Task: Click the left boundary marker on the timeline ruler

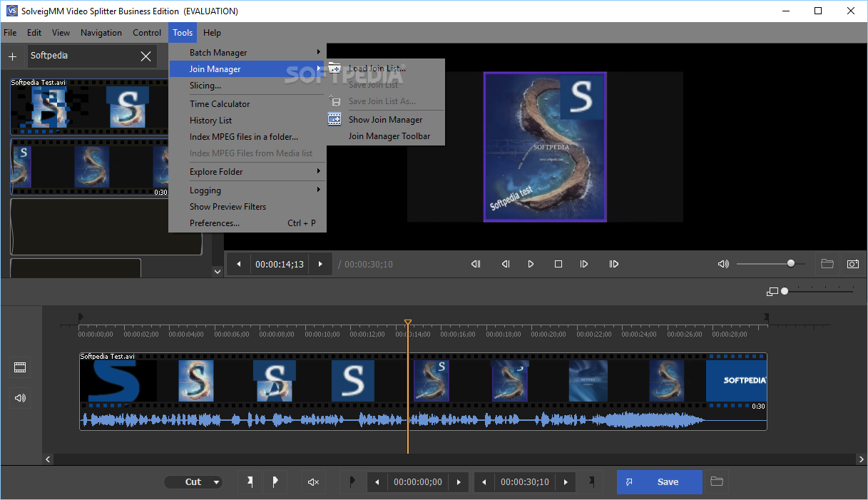Action: tap(81, 317)
